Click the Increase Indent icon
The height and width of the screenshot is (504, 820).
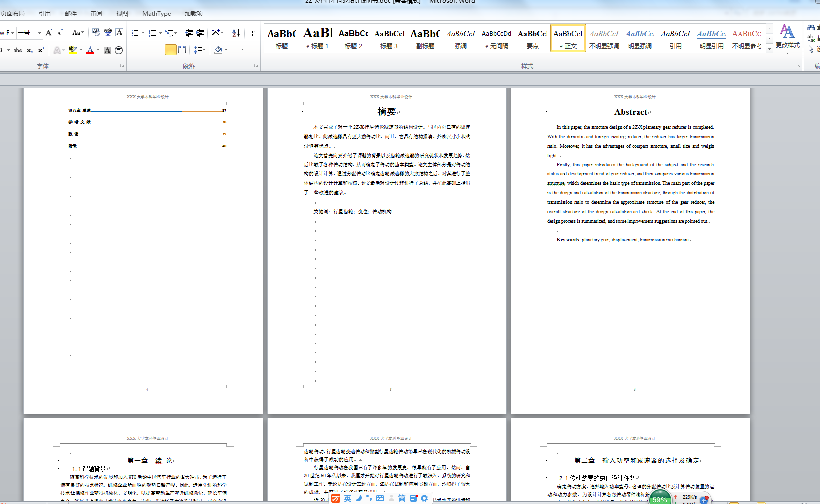[200, 33]
